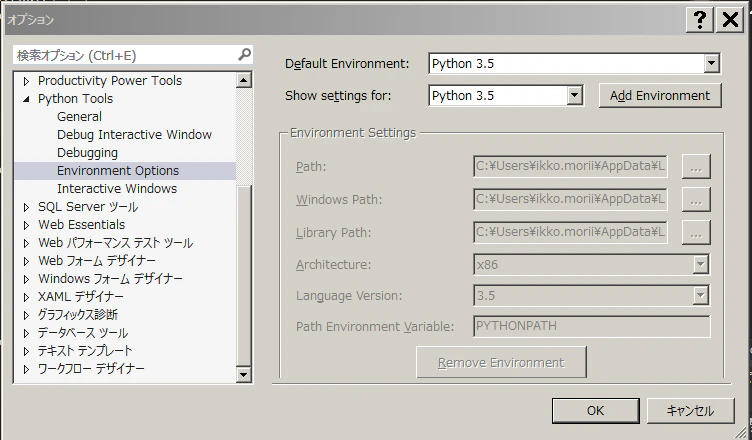Image resolution: width=752 pixels, height=440 pixels.
Task: Select Web Essentials label
Action: [82, 225]
